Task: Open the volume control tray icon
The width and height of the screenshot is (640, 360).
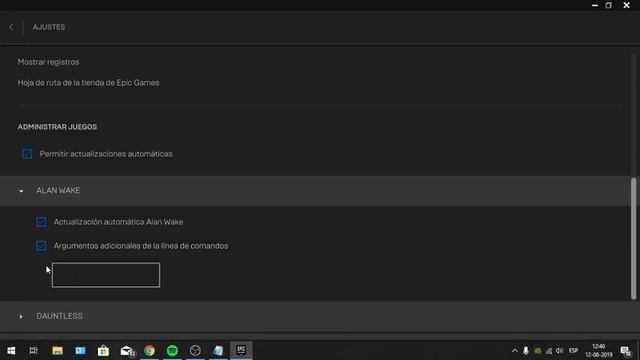Action: click(560, 351)
